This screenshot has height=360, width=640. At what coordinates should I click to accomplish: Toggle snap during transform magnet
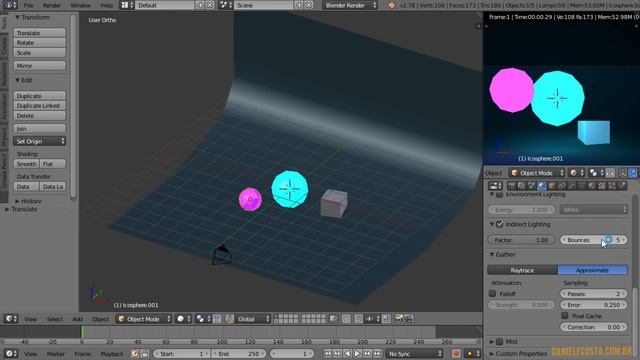[359, 319]
